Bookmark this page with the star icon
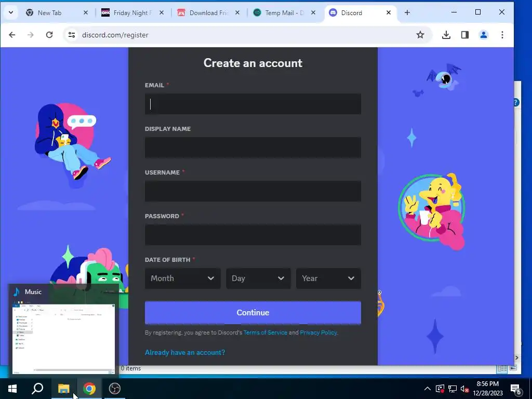This screenshot has height=399, width=532. click(x=420, y=35)
